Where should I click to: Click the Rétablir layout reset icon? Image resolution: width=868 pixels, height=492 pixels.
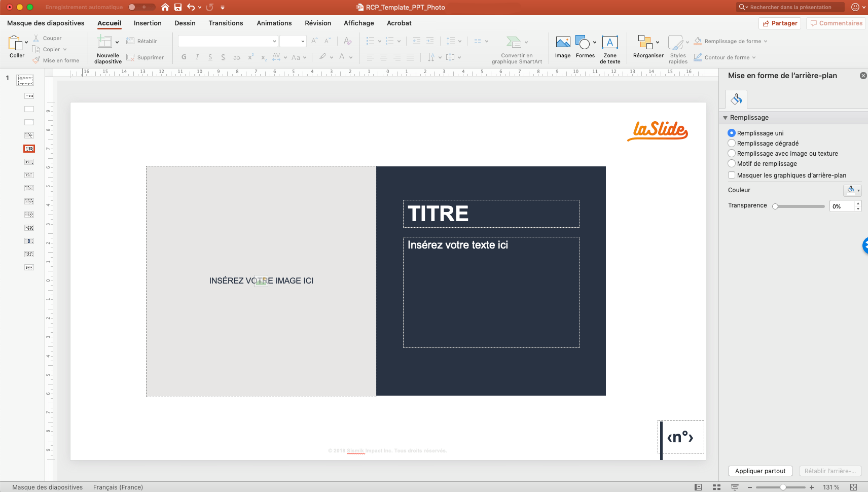coord(130,41)
